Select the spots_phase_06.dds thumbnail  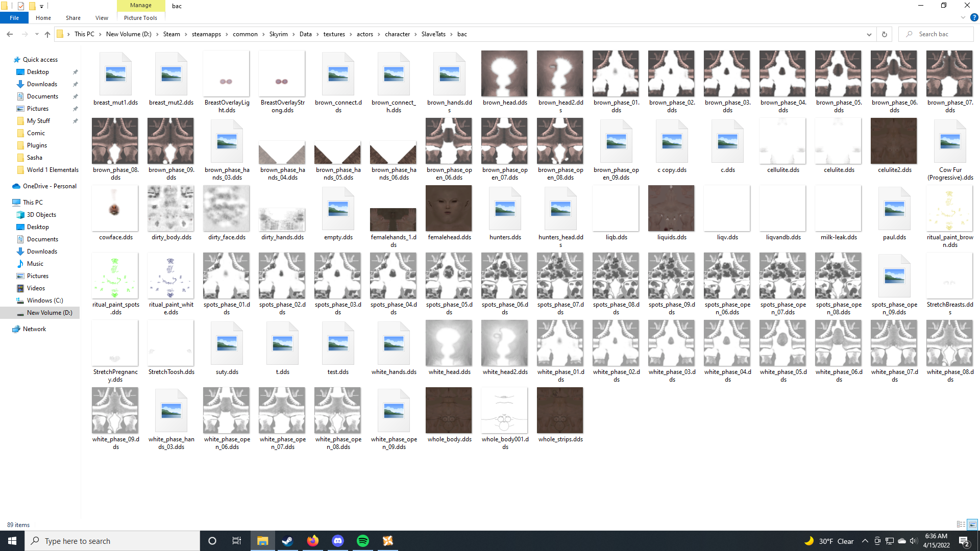504,275
